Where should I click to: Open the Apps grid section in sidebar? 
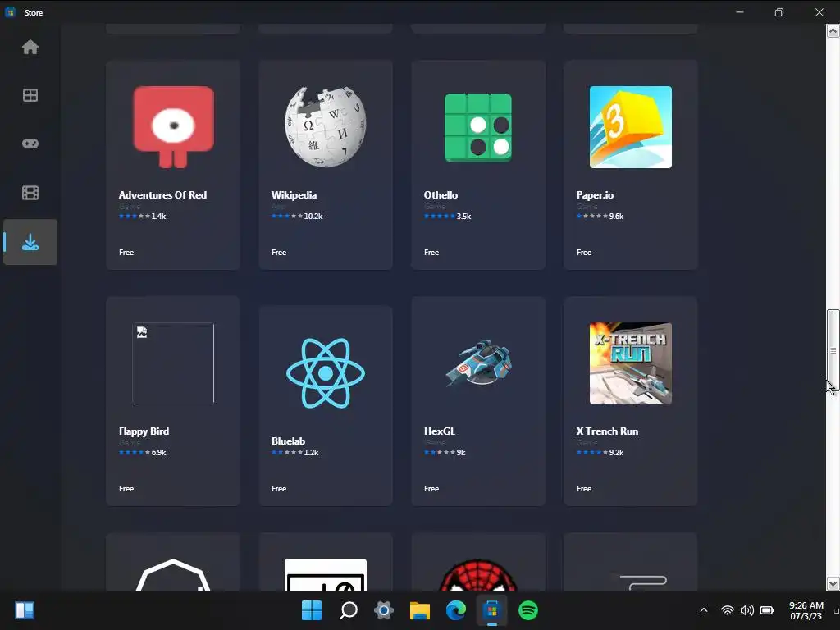click(30, 95)
